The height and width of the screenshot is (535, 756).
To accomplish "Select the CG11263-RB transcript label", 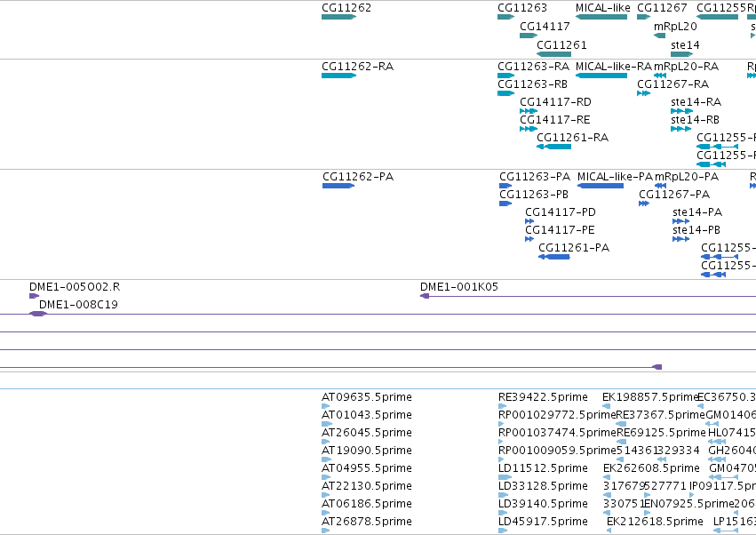I will point(533,84).
